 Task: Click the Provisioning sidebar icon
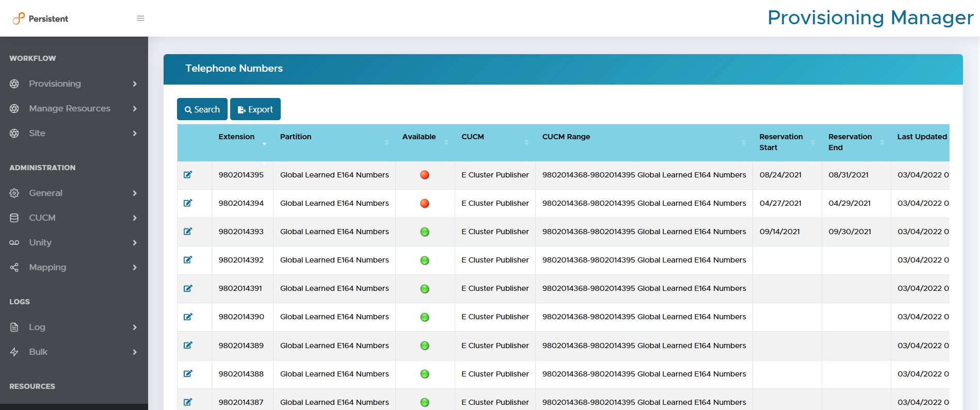pos(14,84)
